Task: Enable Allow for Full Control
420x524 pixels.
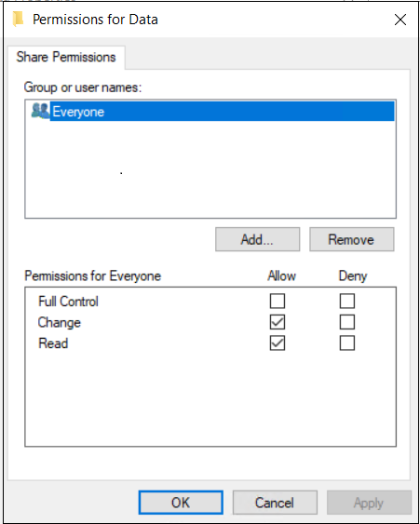Action: (x=278, y=302)
